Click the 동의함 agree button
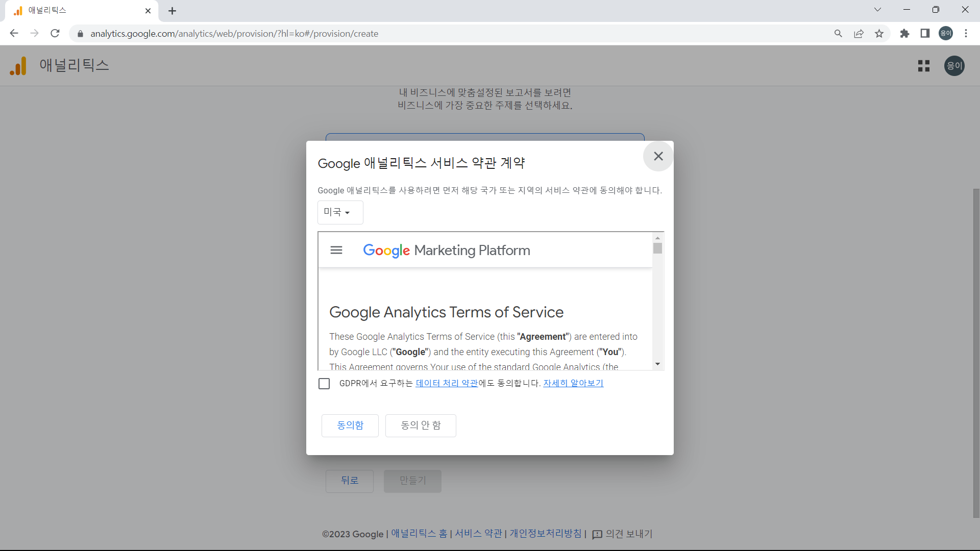 350,425
